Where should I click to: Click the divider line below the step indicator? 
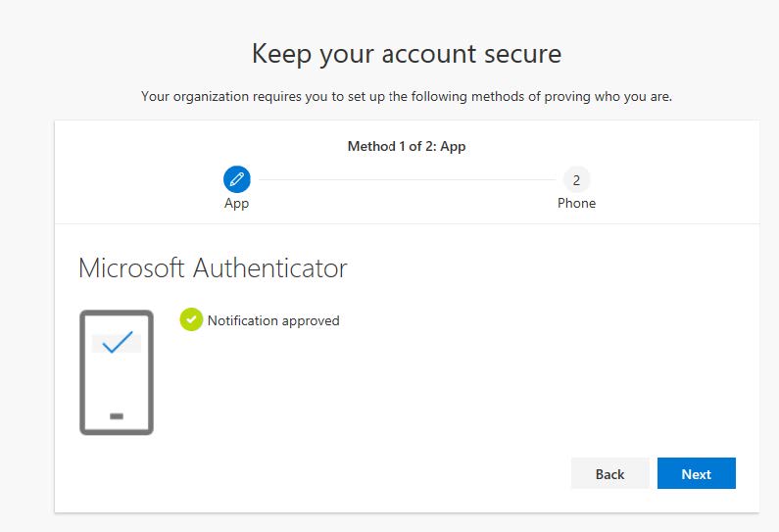point(407,223)
